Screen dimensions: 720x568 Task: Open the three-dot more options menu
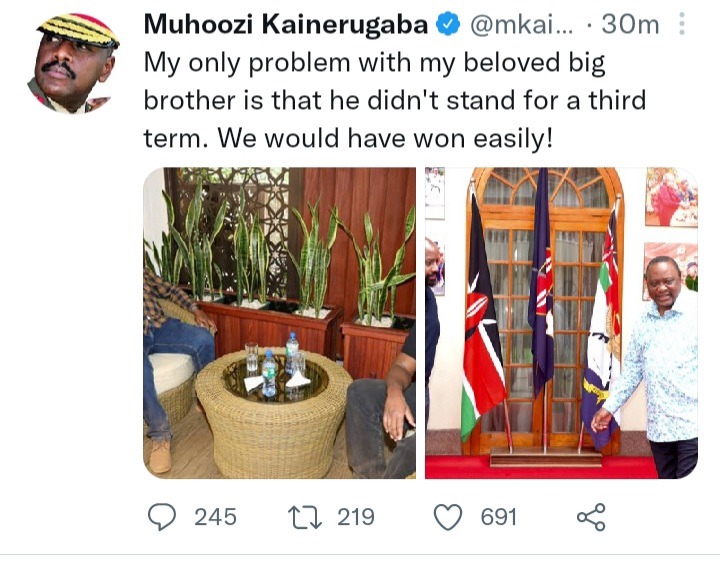click(682, 24)
